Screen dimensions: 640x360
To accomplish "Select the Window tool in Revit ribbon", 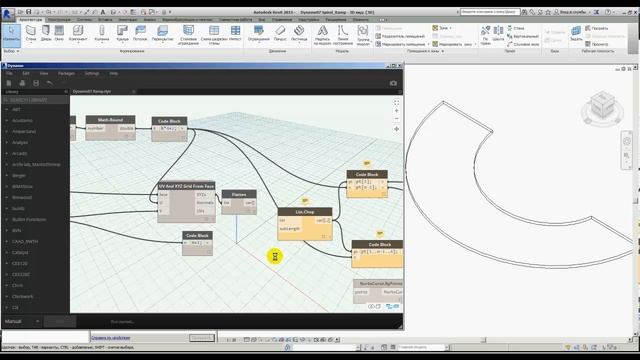I will [x=59, y=33].
